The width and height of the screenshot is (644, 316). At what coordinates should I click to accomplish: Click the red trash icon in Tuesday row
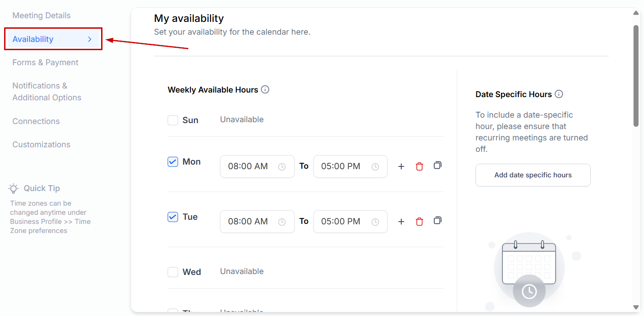click(419, 222)
